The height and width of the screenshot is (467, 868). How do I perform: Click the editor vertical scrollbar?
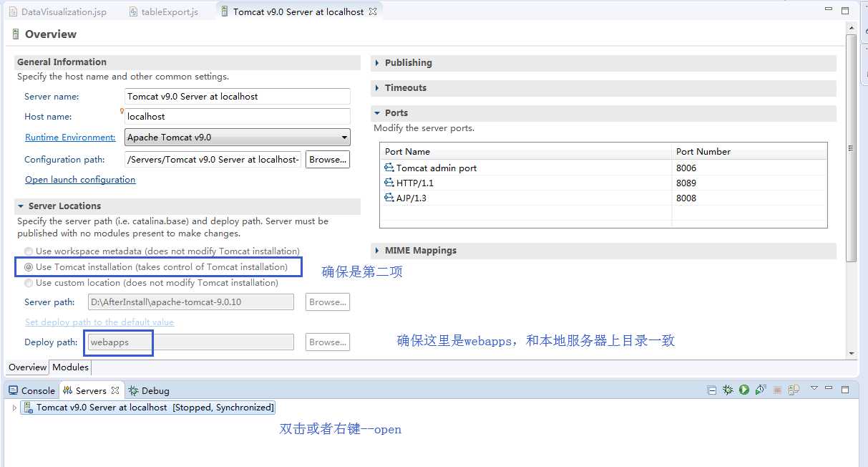pyautogui.click(x=851, y=147)
